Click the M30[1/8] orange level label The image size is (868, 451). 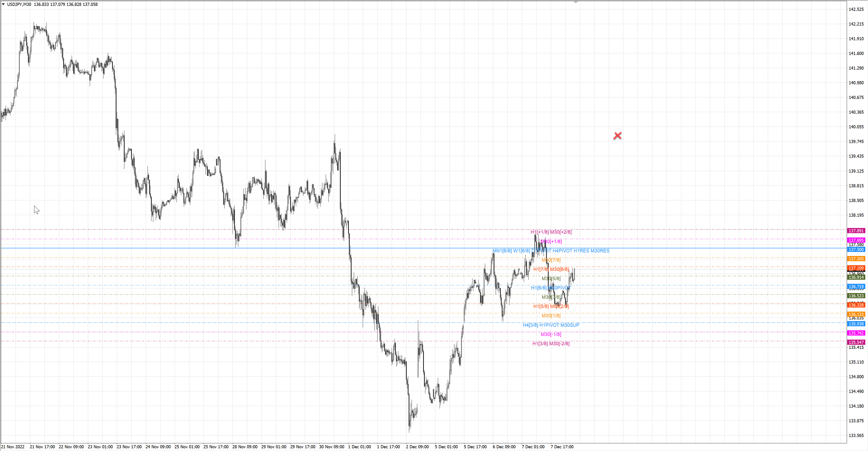pos(551,316)
